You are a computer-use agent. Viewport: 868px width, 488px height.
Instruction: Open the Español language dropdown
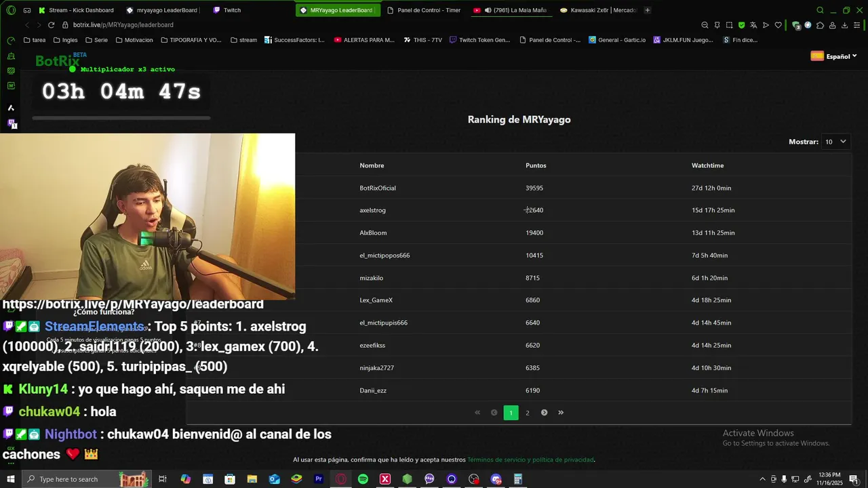click(x=834, y=56)
